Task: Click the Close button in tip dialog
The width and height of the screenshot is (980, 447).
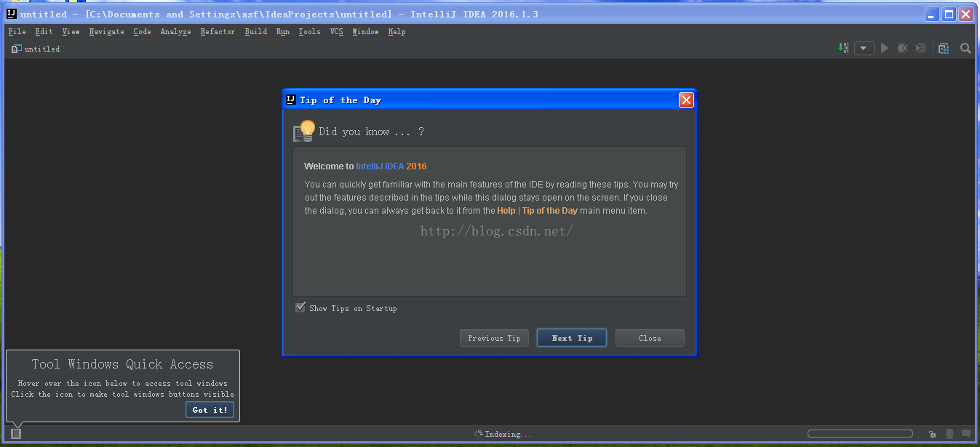Action: tap(650, 338)
